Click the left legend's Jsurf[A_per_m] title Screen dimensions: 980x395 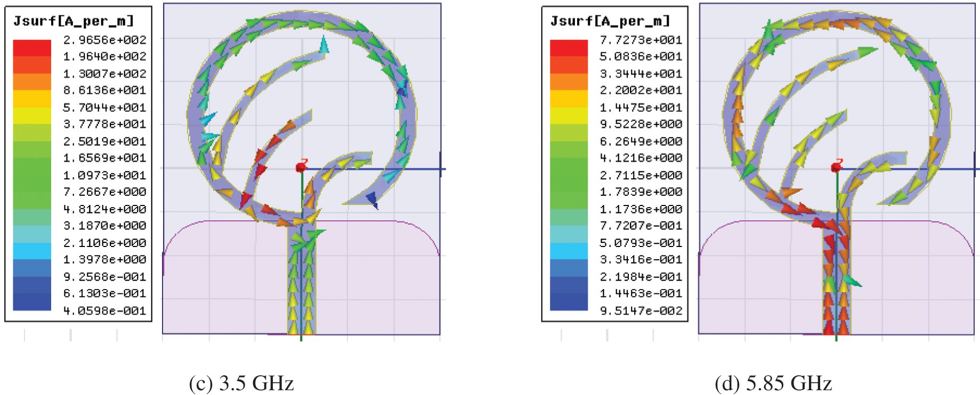(x=74, y=21)
